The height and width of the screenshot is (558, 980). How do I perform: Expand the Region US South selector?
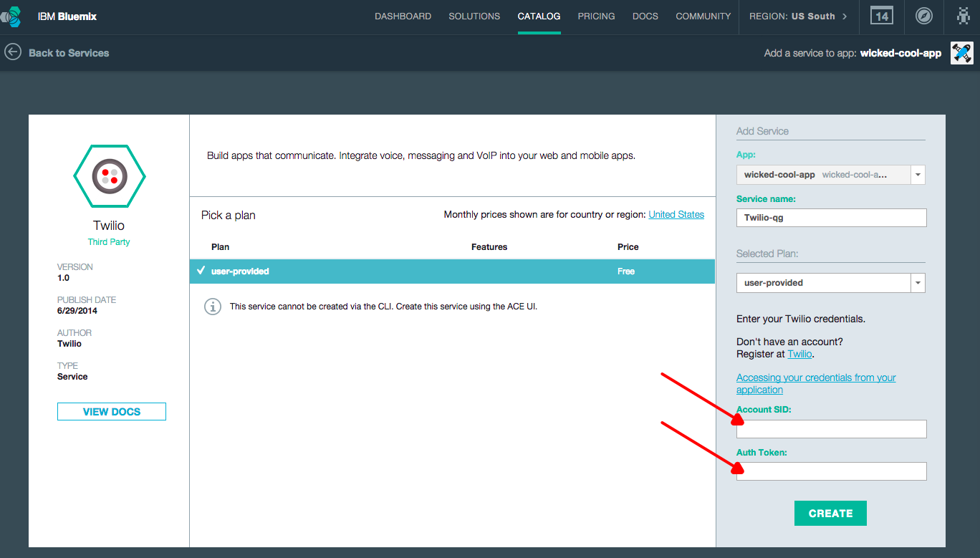798,16
